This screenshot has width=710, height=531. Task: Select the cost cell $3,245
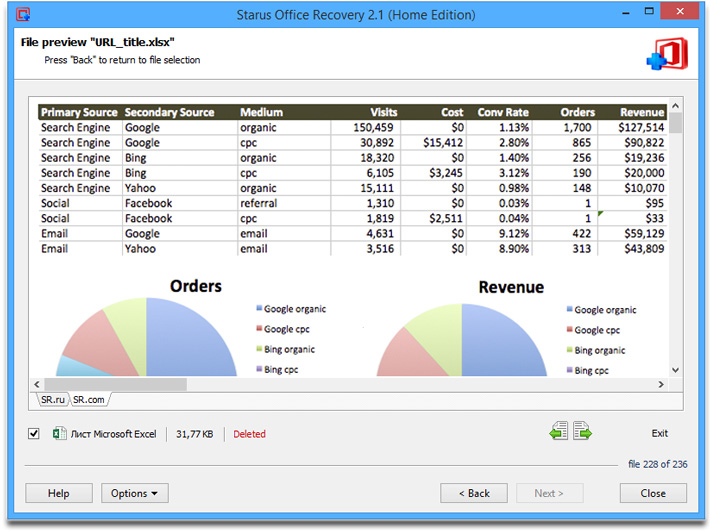[433, 173]
